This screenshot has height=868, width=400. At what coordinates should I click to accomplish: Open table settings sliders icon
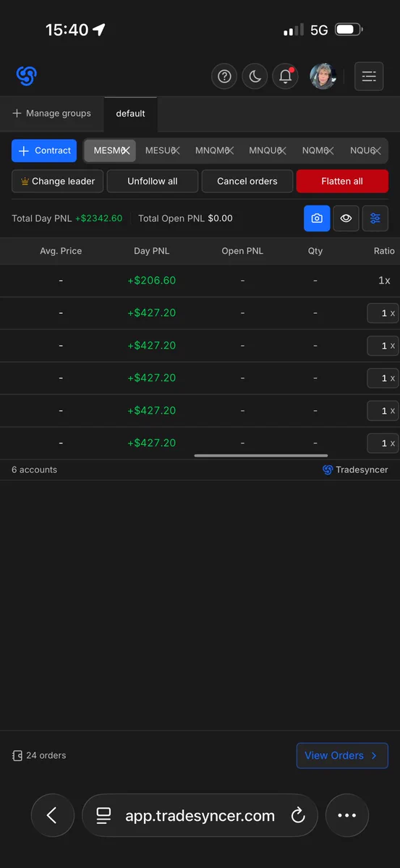click(x=375, y=218)
